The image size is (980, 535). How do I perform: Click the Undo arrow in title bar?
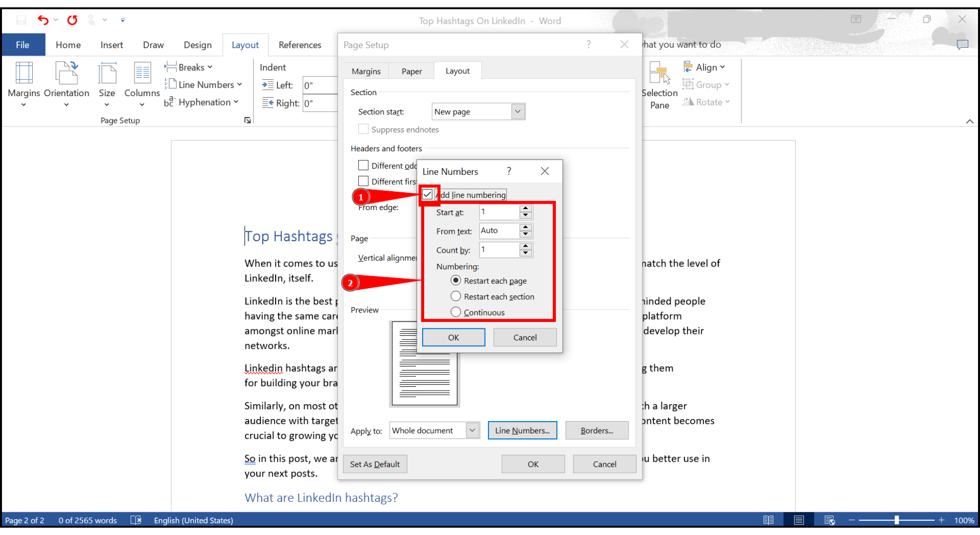43,20
